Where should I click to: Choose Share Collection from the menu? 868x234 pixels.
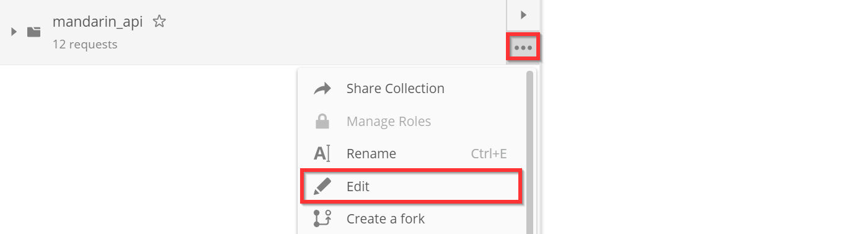point(396,88)
